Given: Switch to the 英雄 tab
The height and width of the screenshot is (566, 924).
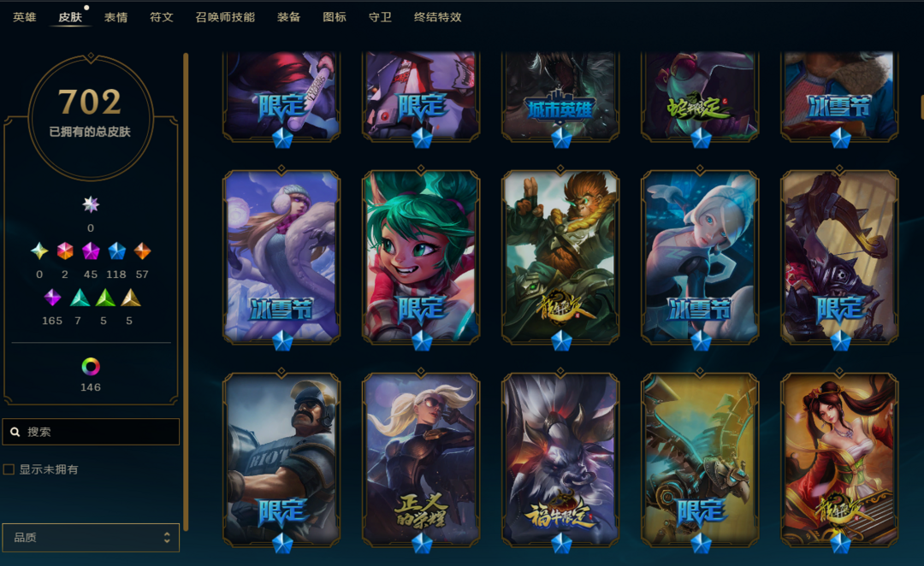Looking at the screenshot, I should (x=25, y=17).
